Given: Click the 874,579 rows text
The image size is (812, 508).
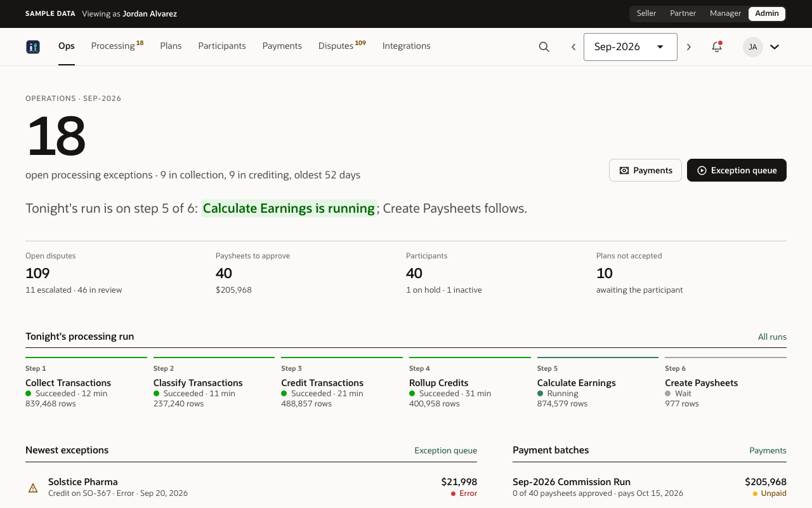Looking at the screenshot, I should 562,404.
